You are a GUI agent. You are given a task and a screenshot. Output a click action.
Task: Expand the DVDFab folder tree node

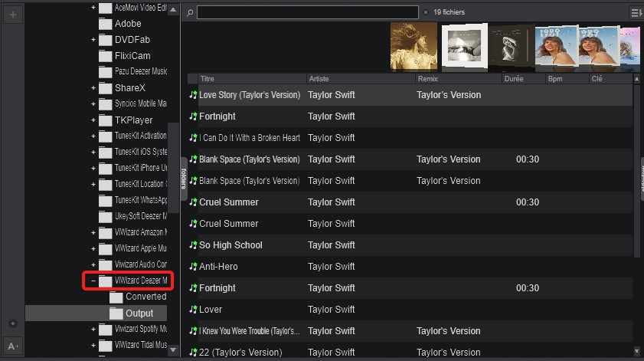click(93, 40)
